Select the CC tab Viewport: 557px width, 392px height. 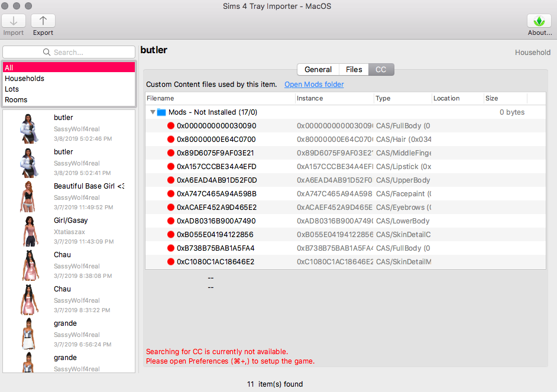tap(381, 70)
